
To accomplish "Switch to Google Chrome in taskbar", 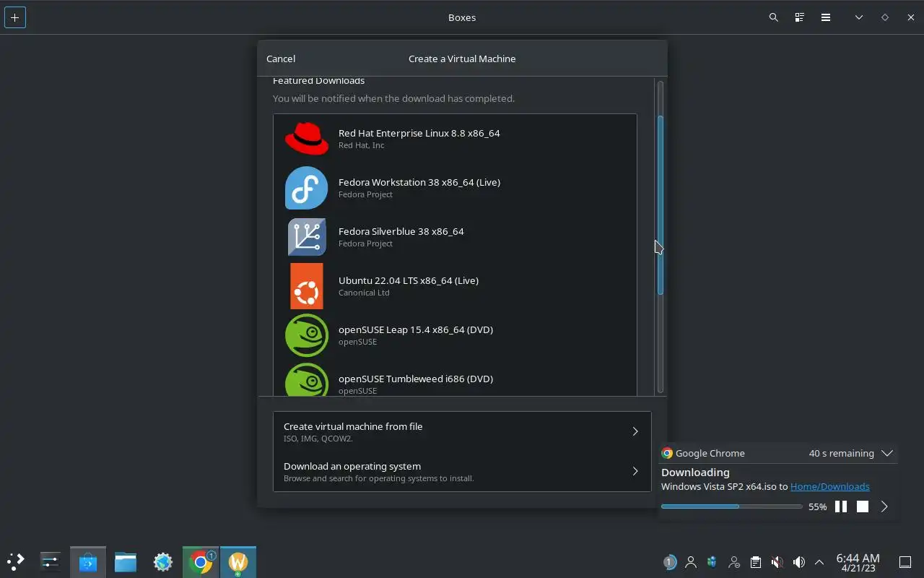I will (201, 561).
